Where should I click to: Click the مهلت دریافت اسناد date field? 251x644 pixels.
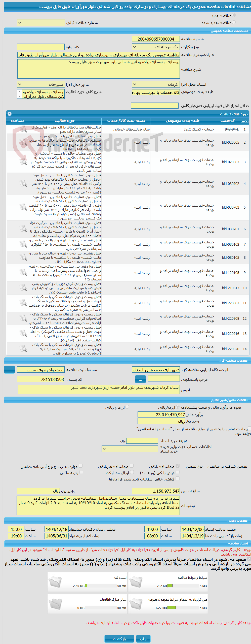[x=193, y=529]
